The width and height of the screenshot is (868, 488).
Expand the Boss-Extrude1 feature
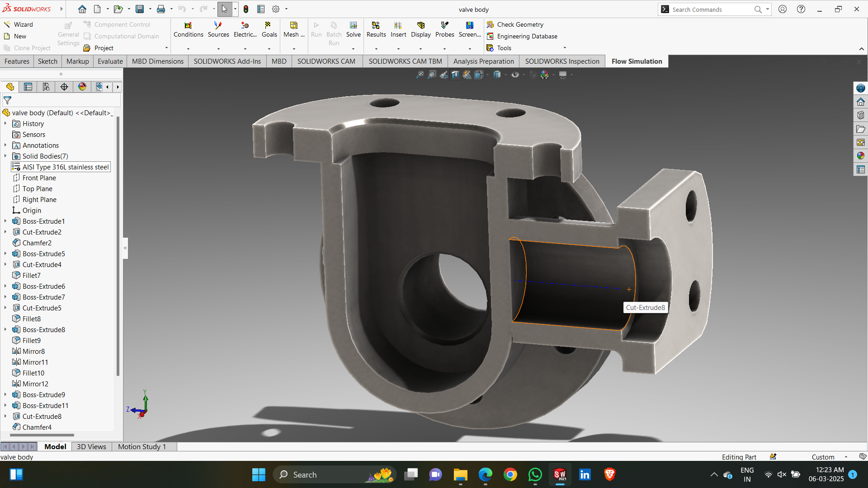coord(5,221)
